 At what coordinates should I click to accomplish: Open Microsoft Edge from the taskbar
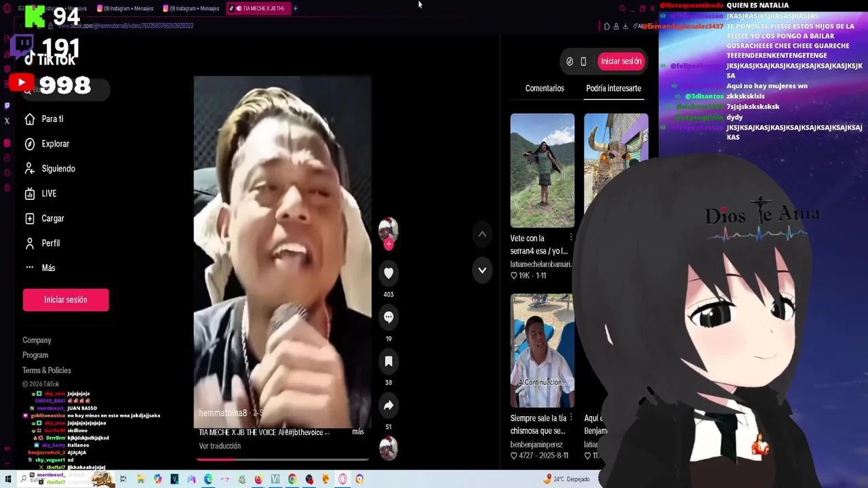208,479
